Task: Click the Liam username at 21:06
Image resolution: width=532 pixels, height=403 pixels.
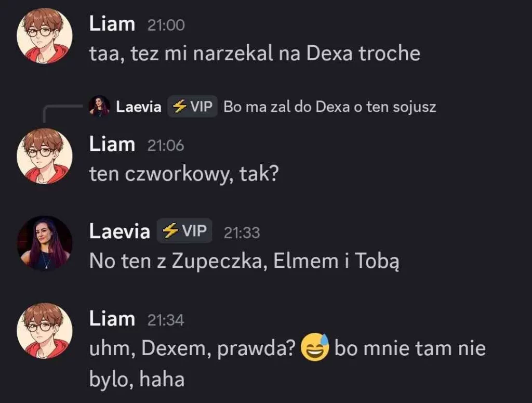Action: (112, 144)
